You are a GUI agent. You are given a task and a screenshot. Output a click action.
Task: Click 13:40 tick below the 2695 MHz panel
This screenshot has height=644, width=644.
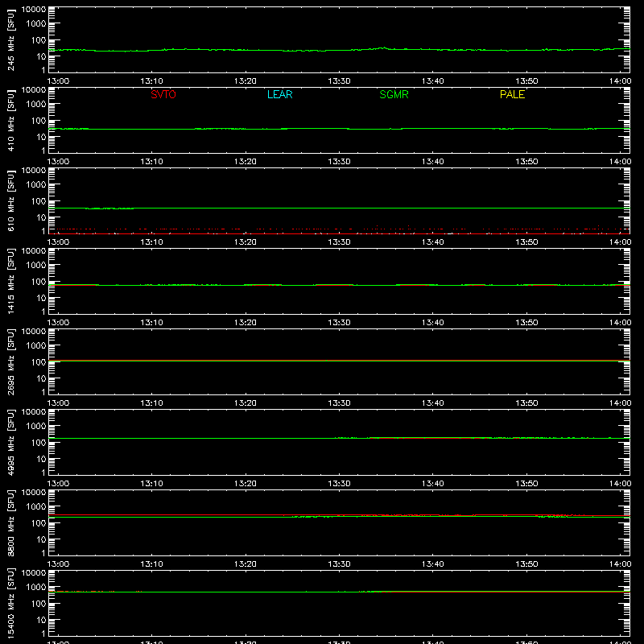(433, 403)
